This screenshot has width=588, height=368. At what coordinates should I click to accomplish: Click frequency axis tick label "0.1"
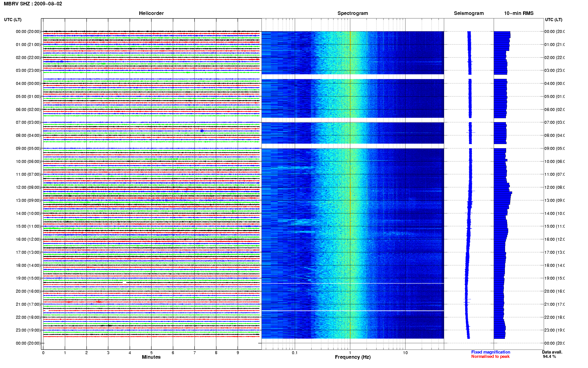coord(295,353)
